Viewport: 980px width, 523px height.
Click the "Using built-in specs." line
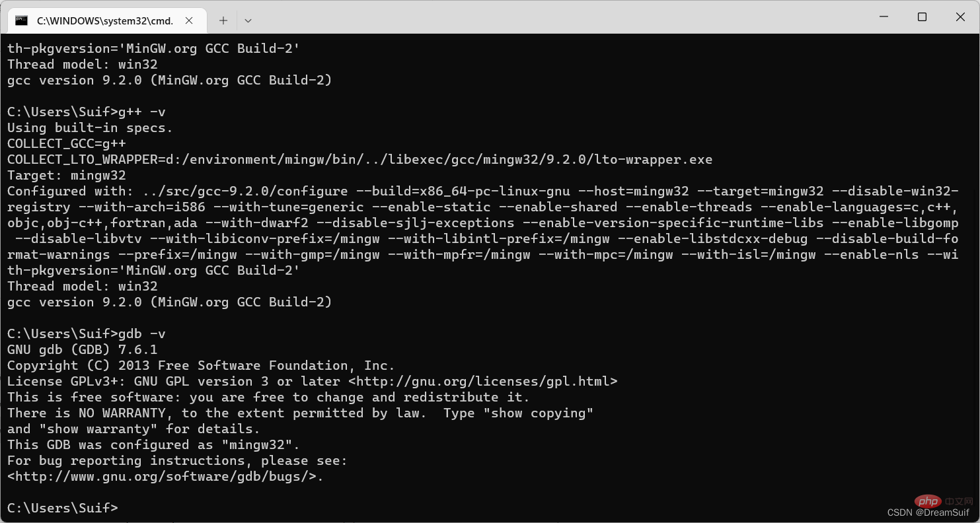(90, 127)
